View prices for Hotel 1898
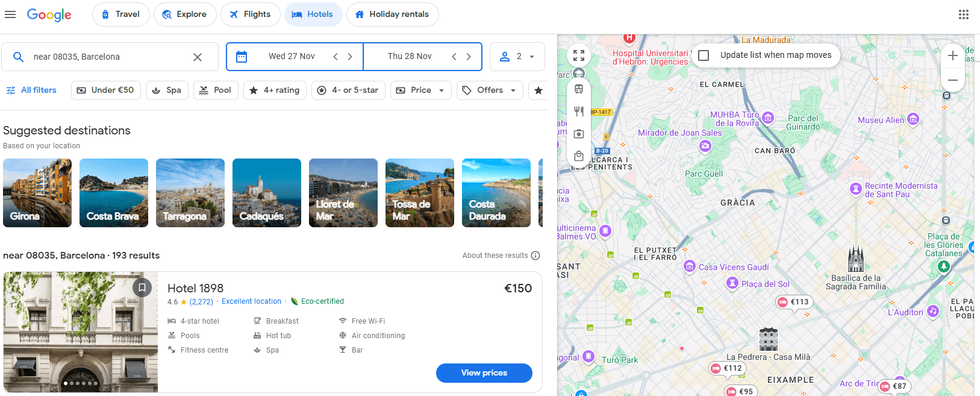Viewport: 980px width, 396px height. coord(484,373)
